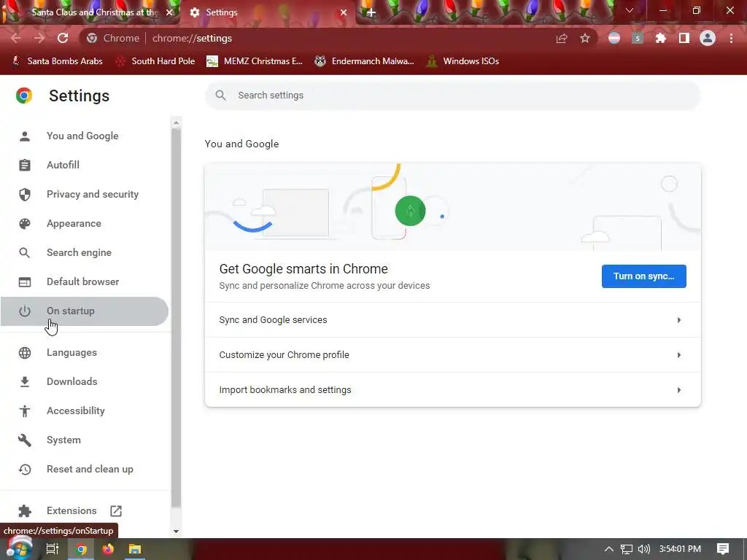Show hidden tray icons chevron
This screenshot has width=747, height=560.
click(609, 549)
